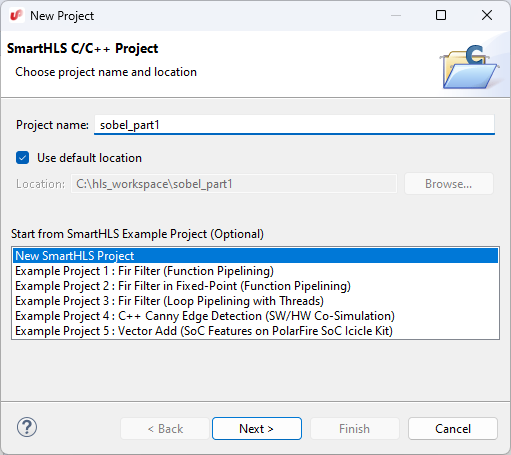511x455 pixels.
Task: Go to the Next wizard page
Action: coord(257,429)
